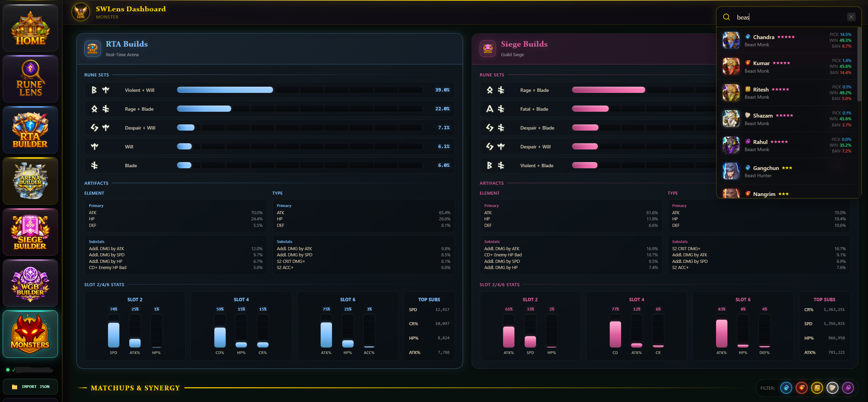
Task: Open the WGB Builder icon
Action: (x=30, y=283)
